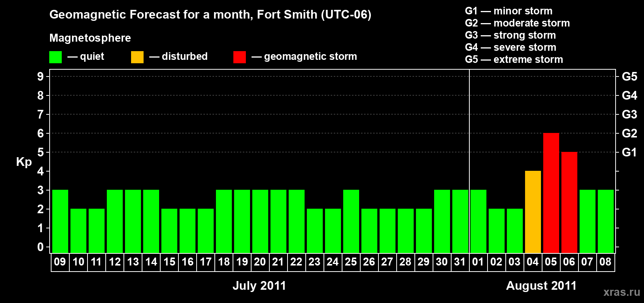The image size is (644, 303).
Task: Click date cell 07 on the x-axis
Action: coord(587,262)
